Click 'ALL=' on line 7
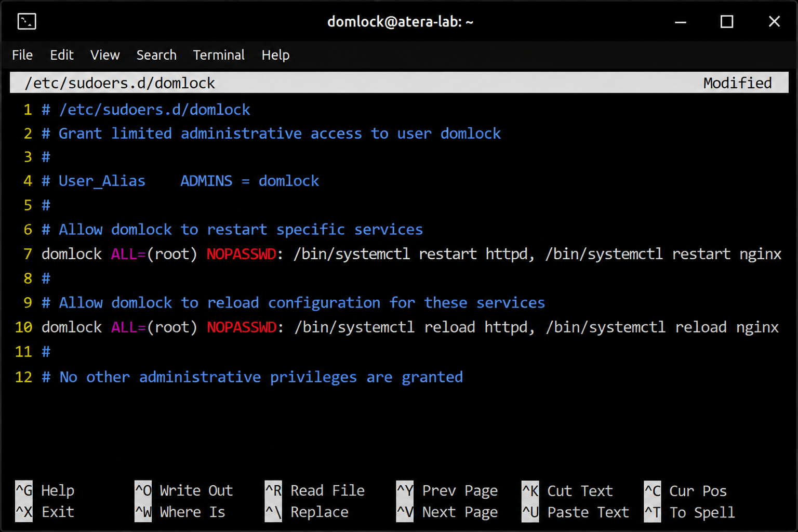The image size is (798, 532). pyautogui.click(x=129, y=254)
